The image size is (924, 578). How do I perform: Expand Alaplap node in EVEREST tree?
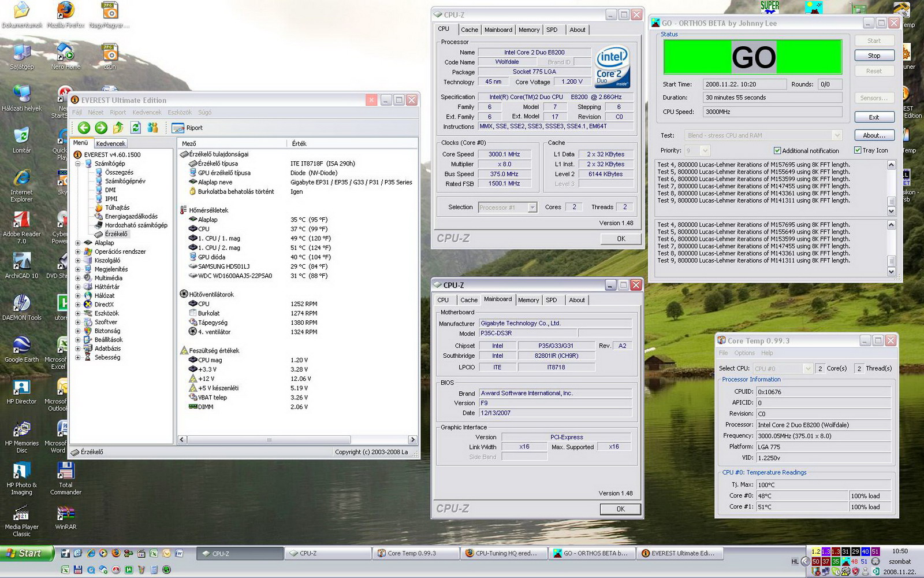click(78, 243)
